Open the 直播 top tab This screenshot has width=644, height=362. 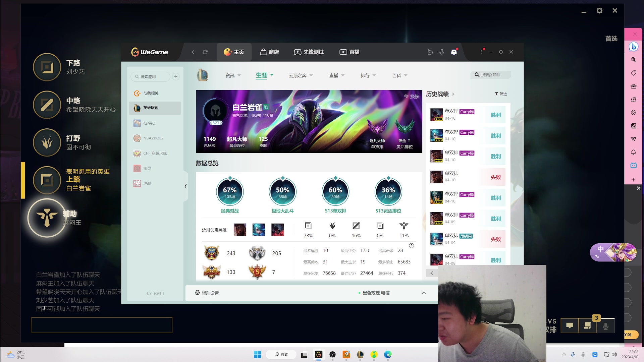[350, 52]
